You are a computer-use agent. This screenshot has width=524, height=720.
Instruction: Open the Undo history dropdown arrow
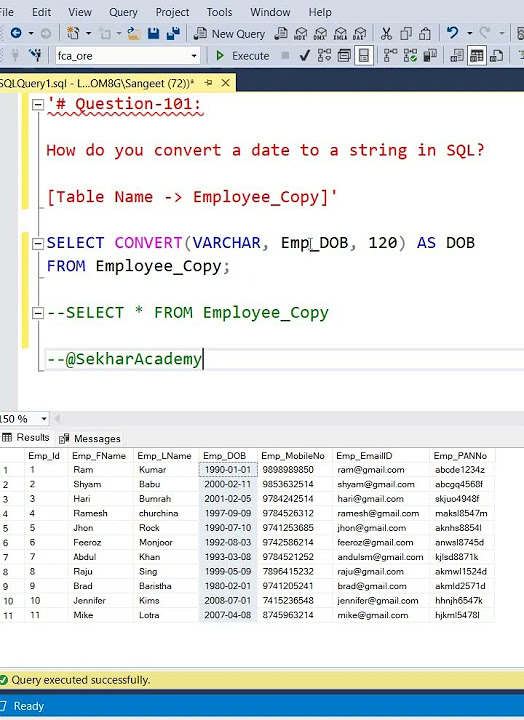(x=469, y=34)
